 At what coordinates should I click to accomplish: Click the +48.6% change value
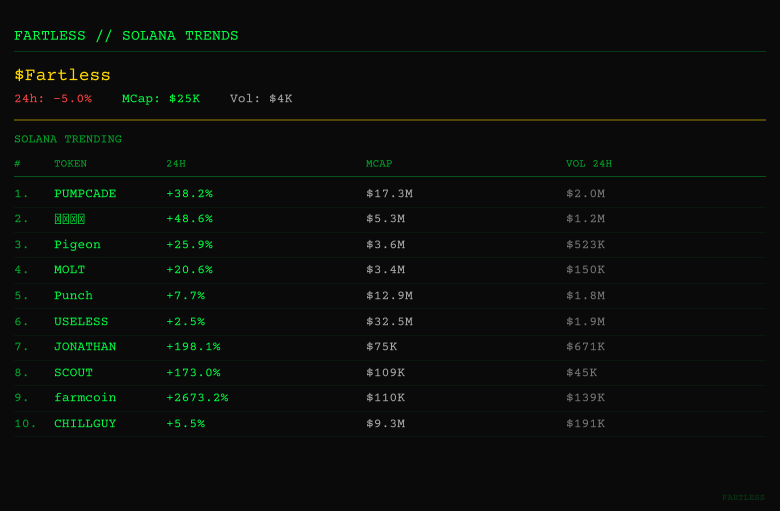pos(190,219)
